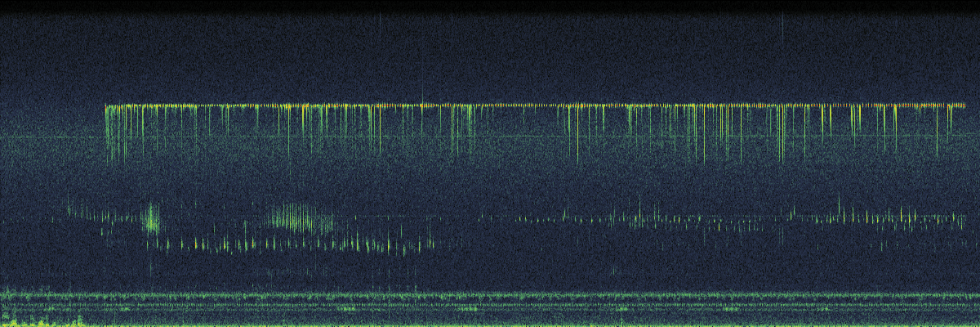Click the thin vertical spike at the top right
This screenshot has height=327, width=980.
coord(782,29)
